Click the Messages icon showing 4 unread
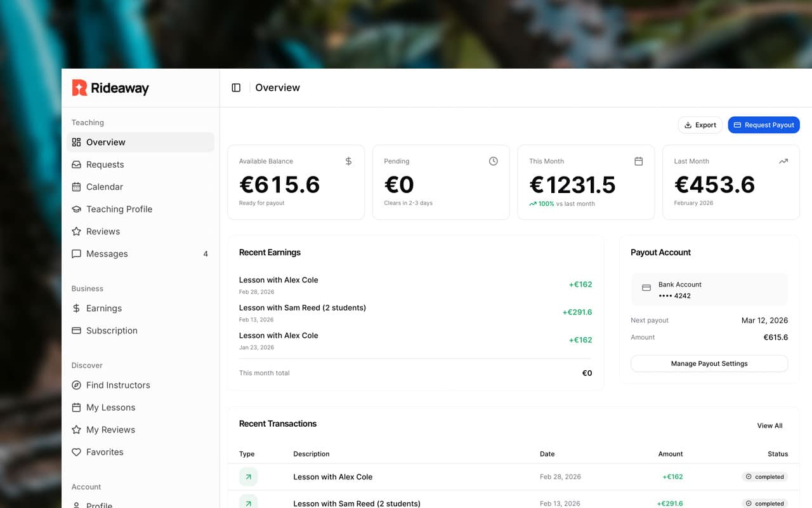This screenshot has width=812, height=508. [76, 253]
